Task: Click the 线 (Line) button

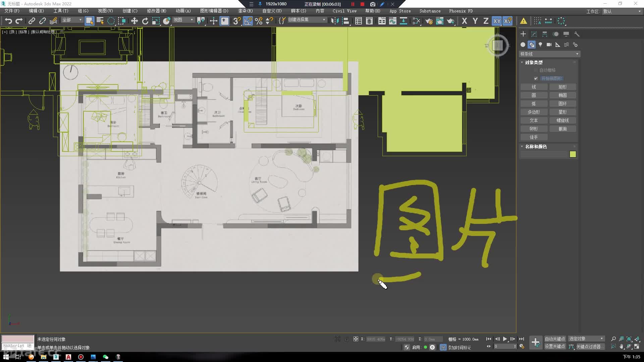Action: pyautogui.click(x=534, y=87)
